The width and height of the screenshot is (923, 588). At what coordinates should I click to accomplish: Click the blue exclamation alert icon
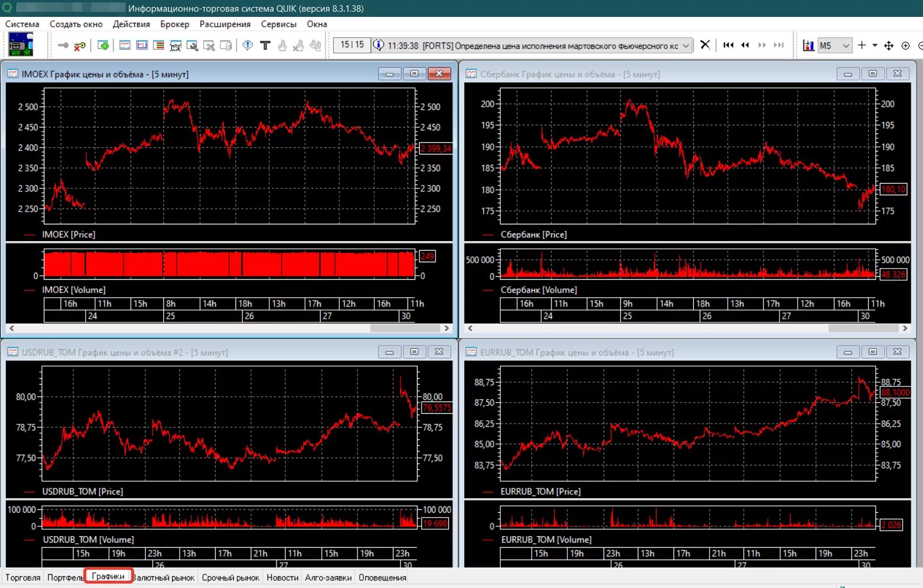coord(248,45)
